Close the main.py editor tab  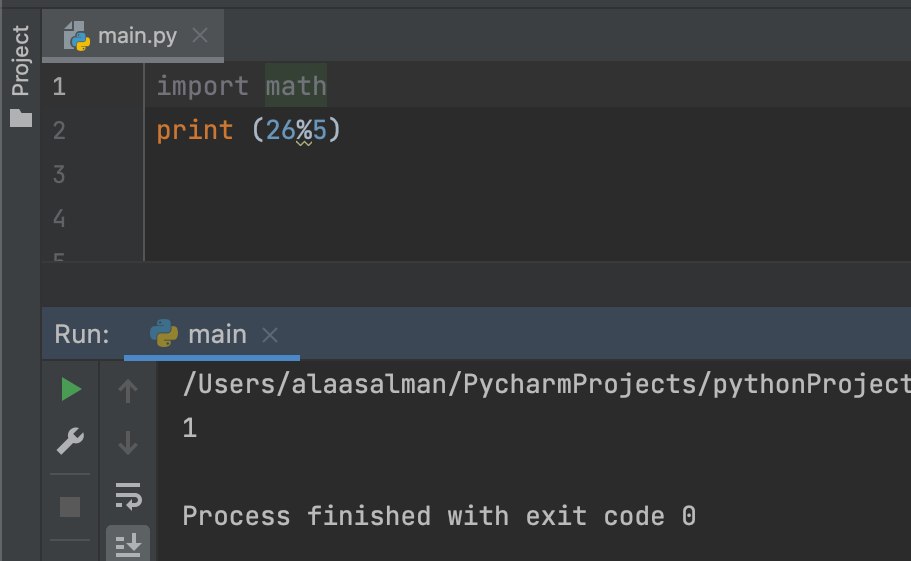(200, 36)
